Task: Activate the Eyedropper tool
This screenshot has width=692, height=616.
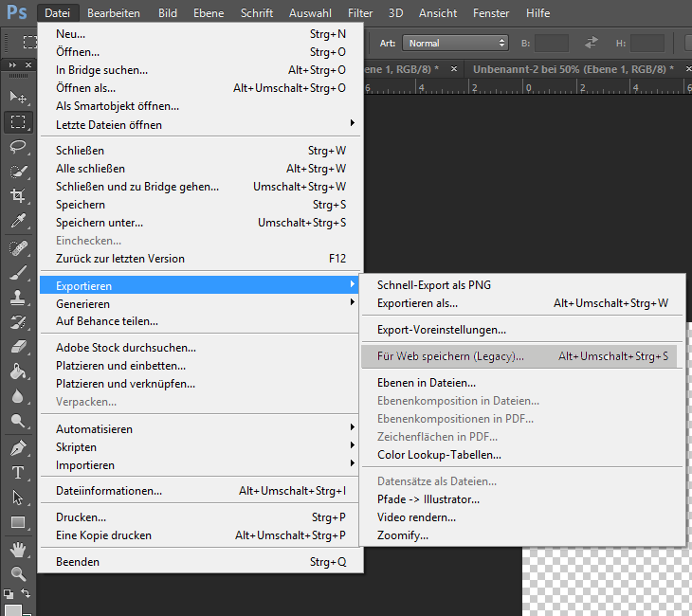Action: (x=18, y=222)
